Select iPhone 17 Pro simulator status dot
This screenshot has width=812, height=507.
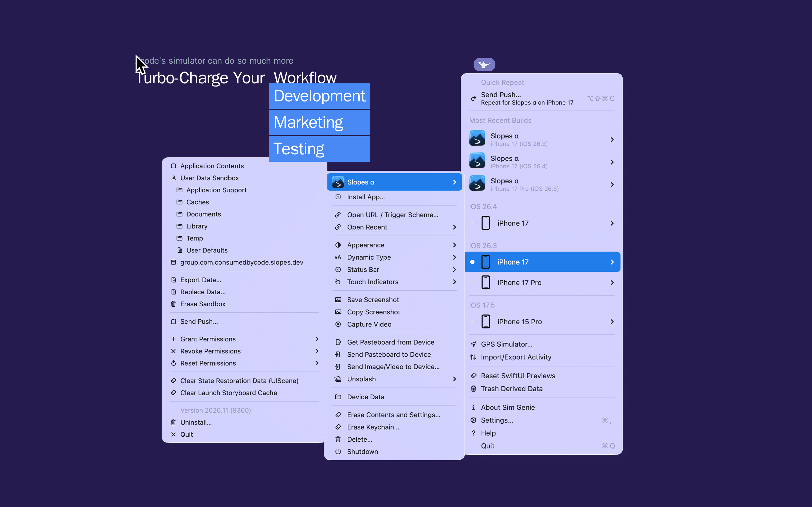pos(473,283)
